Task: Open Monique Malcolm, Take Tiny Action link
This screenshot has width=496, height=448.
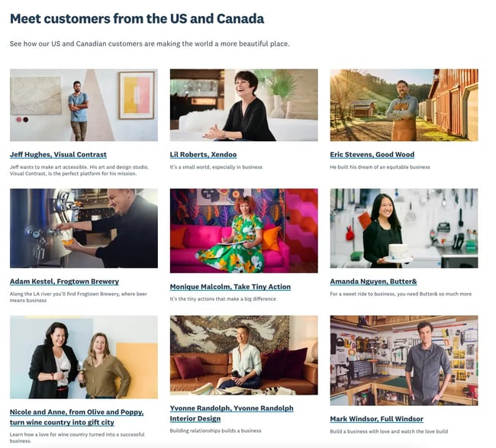Action: (230, 287)
